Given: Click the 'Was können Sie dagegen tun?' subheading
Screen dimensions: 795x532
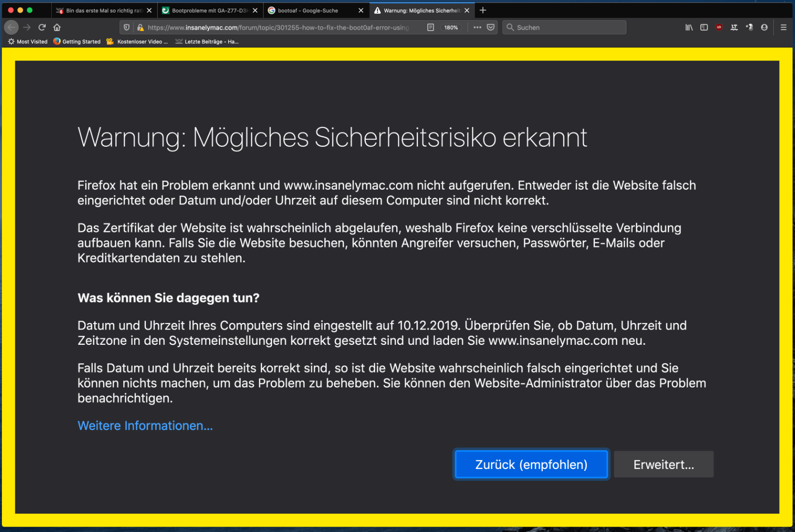Looking at the screenshot, I should click(169, 298).
